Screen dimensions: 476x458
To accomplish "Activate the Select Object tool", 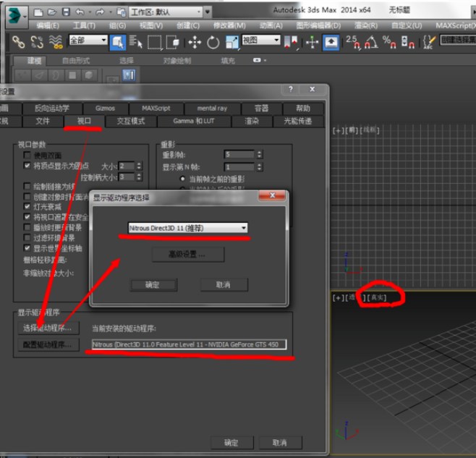I will pos(118,42).
